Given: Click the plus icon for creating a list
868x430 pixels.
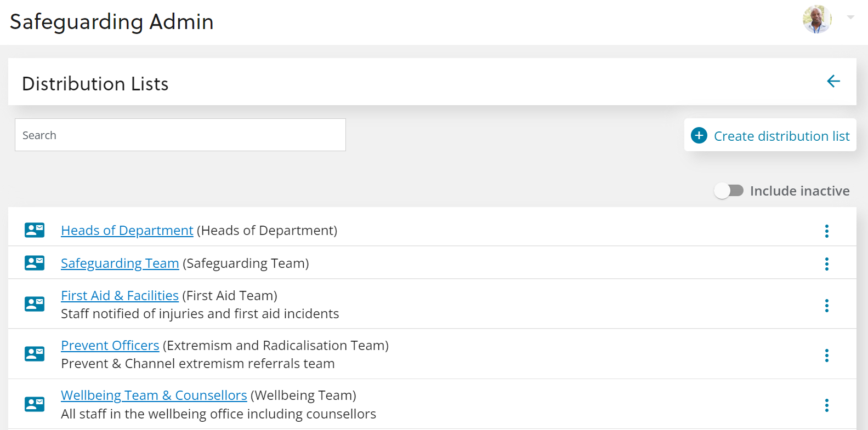Looking at the screenshot, I should click(699, 135).
